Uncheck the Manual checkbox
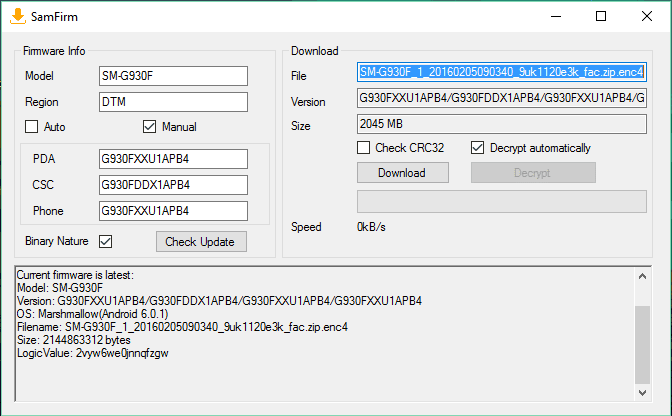The width and height of the screenshot is (672, 416). [x=149, y=127]
